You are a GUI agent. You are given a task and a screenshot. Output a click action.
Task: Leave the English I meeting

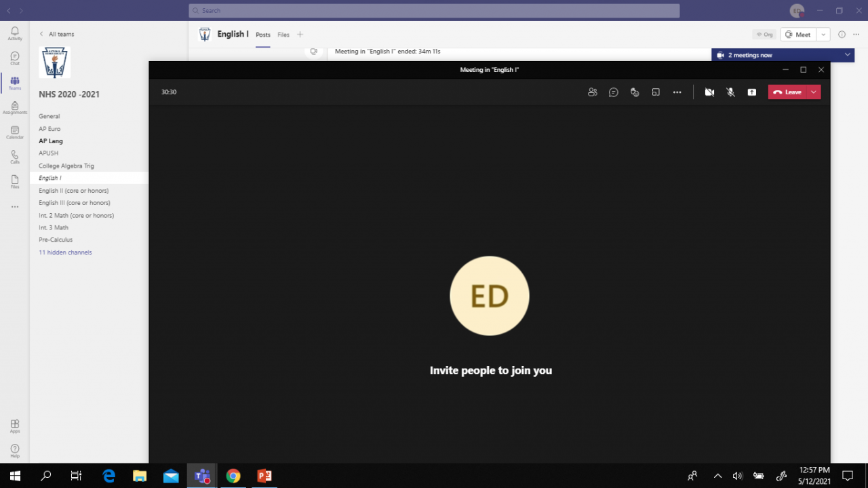pos(787,92)
